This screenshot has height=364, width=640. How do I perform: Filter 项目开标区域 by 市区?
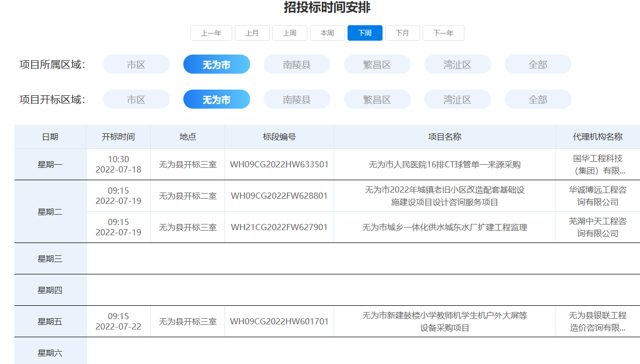pos(136,99)
